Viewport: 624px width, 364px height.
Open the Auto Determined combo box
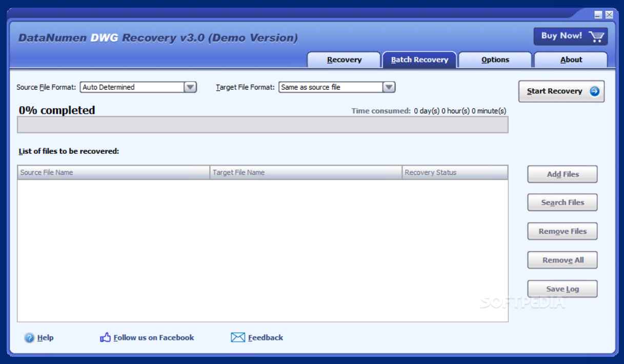[132, 87]
